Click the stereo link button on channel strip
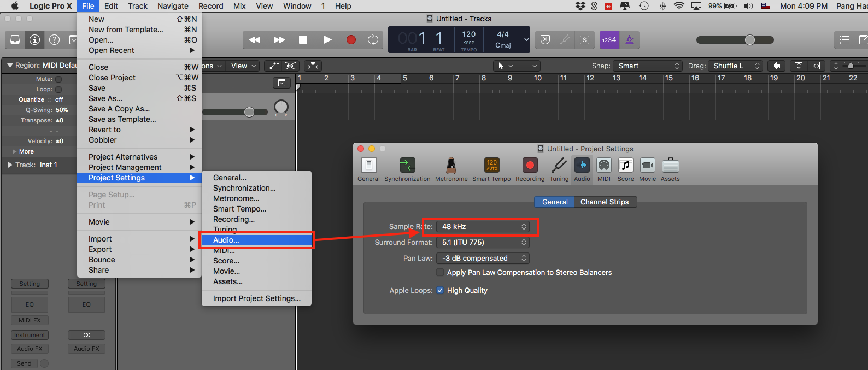The height and width of the screenshot is (370, 868). point(86,335)
